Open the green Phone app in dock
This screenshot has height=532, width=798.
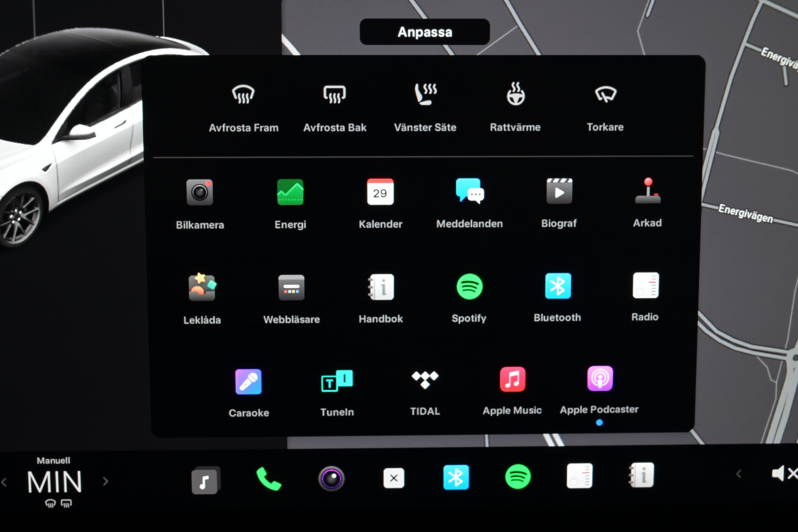pos(268,479)
